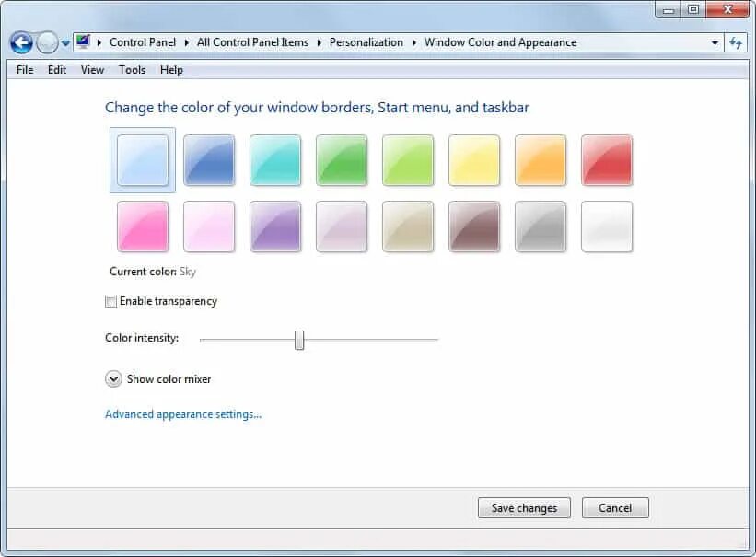Image resolution: width=756 pixels, height=557 pixels.
Task: Expand the Show color mixer chevron
Action: (114, 379)
